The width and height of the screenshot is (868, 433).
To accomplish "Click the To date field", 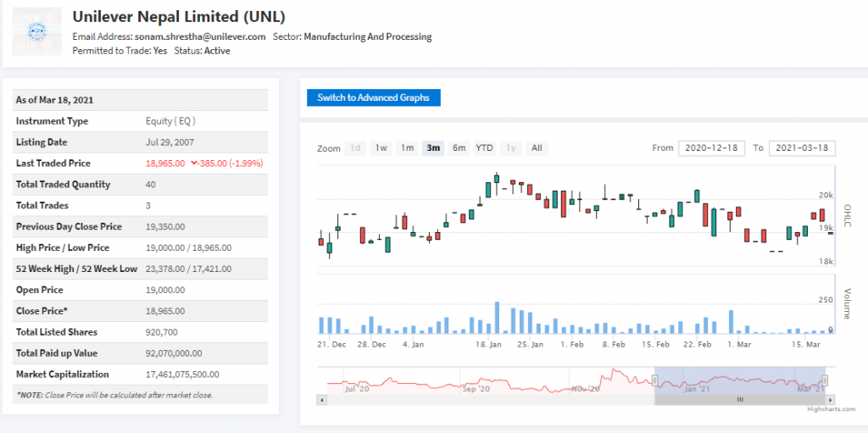I will point(802,148).
